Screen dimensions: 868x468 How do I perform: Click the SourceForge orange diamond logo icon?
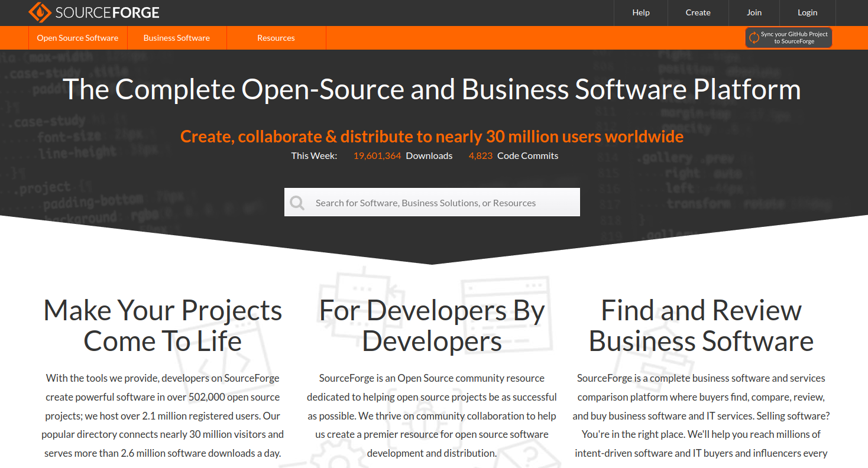pos(40,12)
